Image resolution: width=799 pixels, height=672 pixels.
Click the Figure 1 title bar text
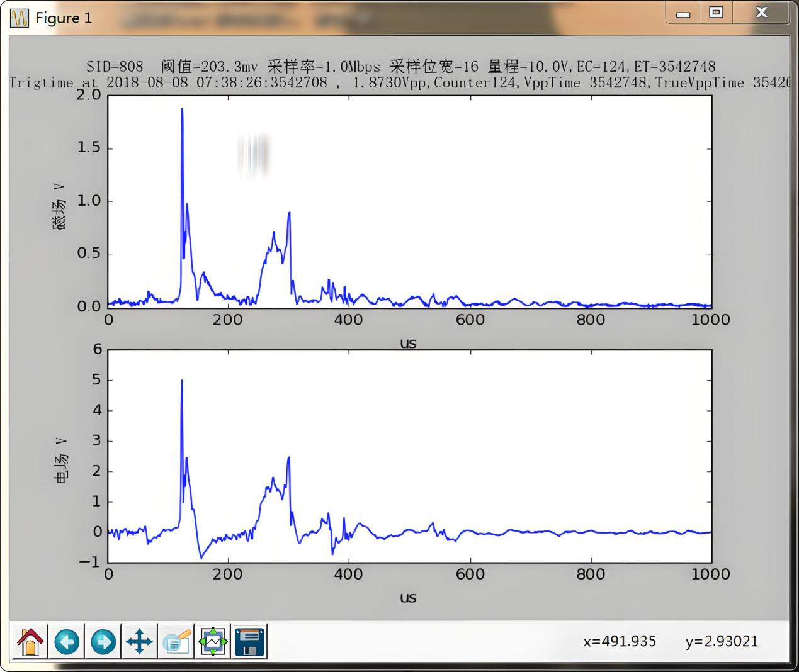click(64, 18)
